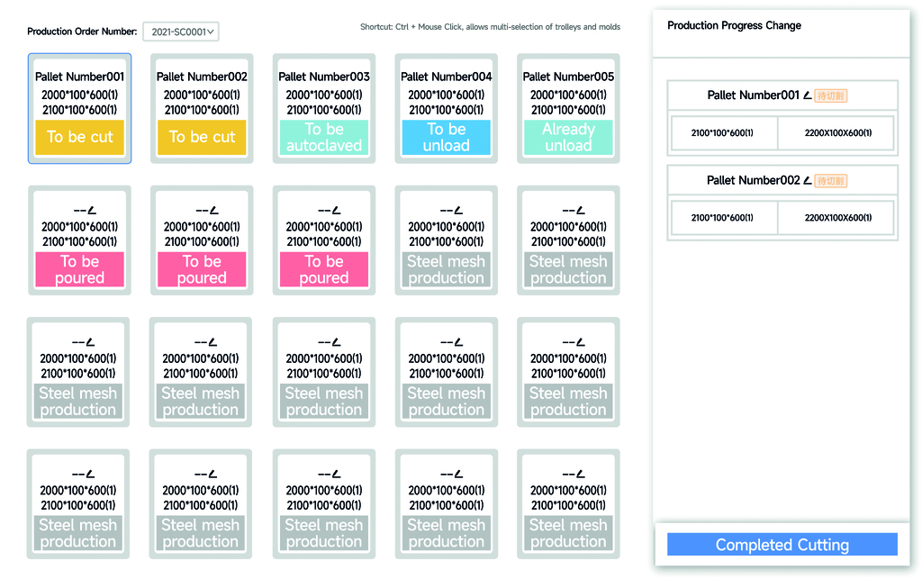Click the Completed Cutting button

(x=782, y=545)
